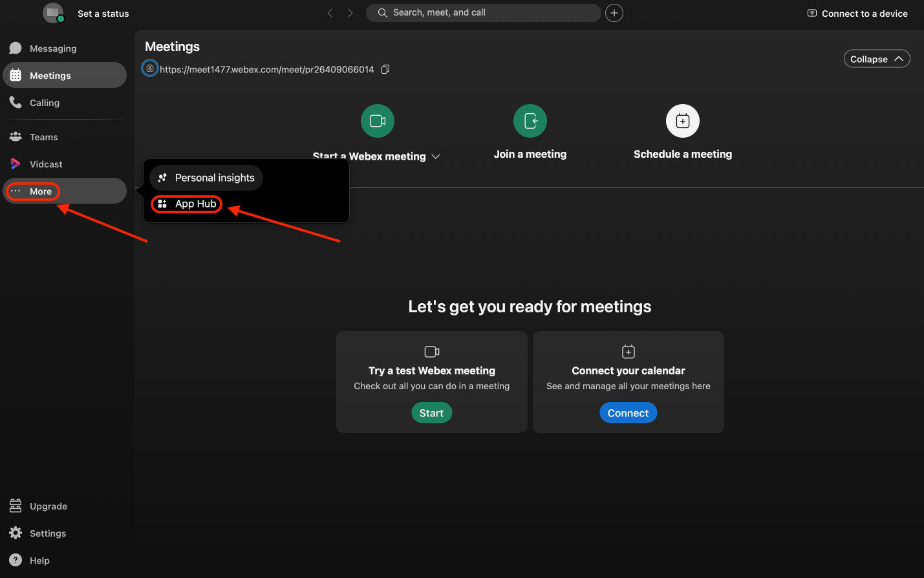The height and width of the screenshot is (578, 924).
Task: Expand Start a Webex meeting dropdown arrow
Action: [436, 156]
